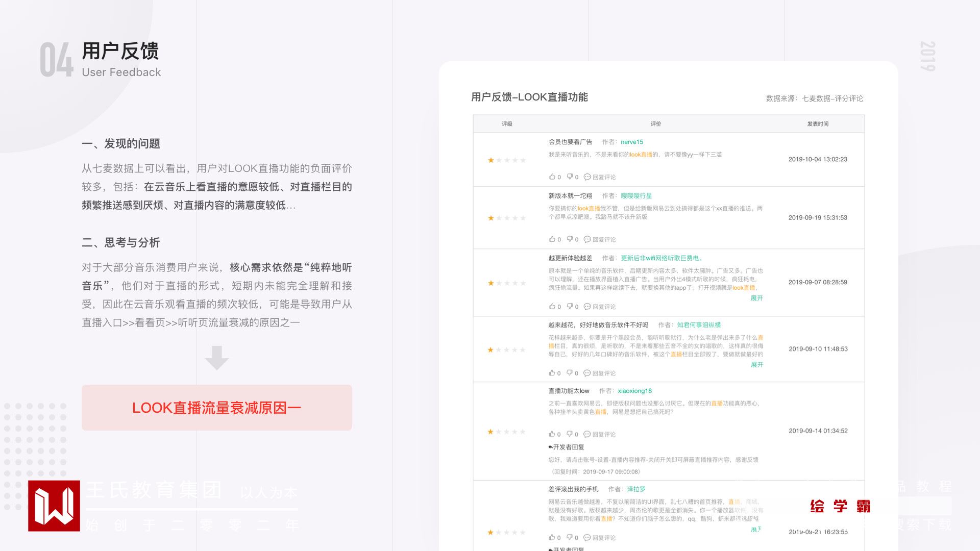Click the LOOK直播流量衰减原因一 red box
This screenshot has height=551, width=980.
point(216,408)
